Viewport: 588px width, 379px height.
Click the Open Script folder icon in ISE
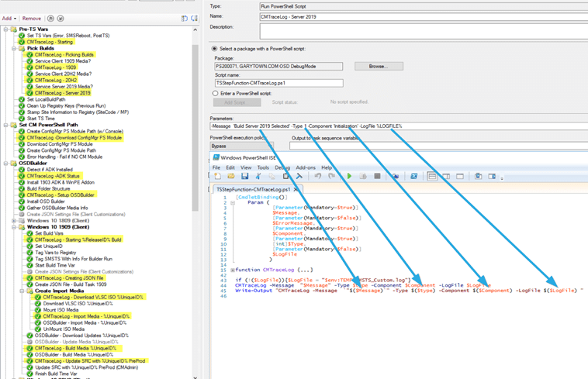[231, 176]
